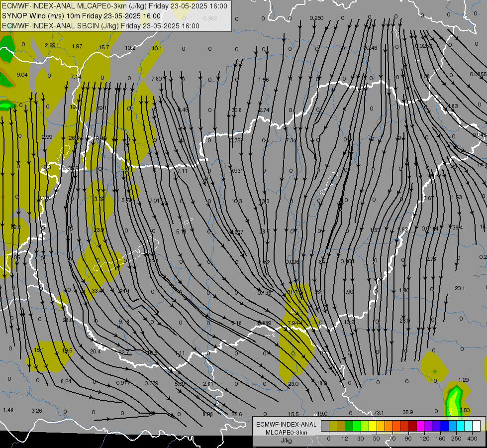Click the map value '0.246'
487x448 pixels.
[x=371, y=48]
